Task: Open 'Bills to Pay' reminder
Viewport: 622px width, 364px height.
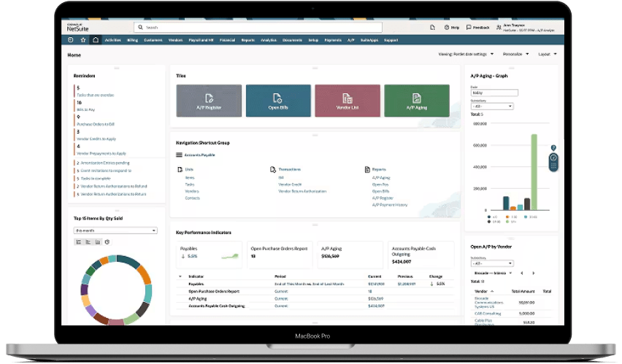Action: point(86,109)
